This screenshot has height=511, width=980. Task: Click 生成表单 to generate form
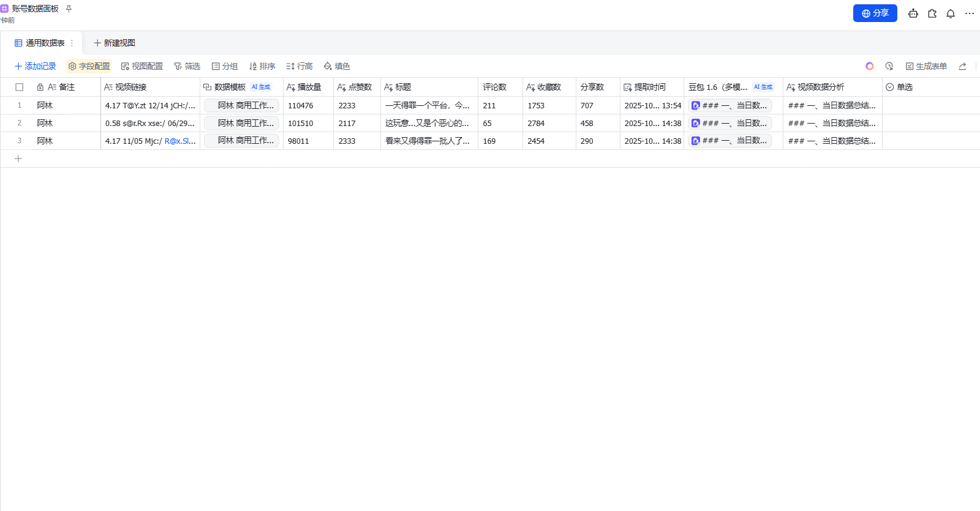click(927, 66)
